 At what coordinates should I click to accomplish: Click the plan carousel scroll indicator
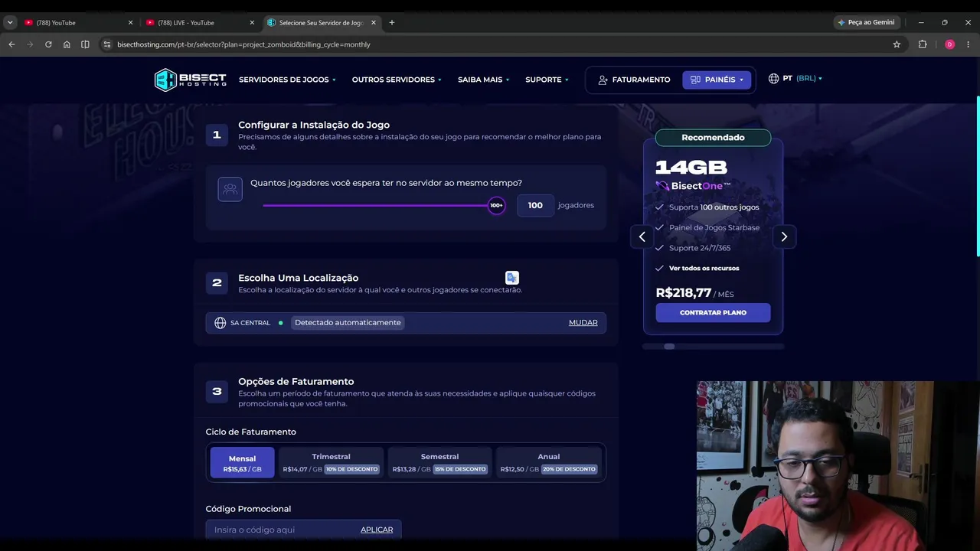(x=669, y=347)
